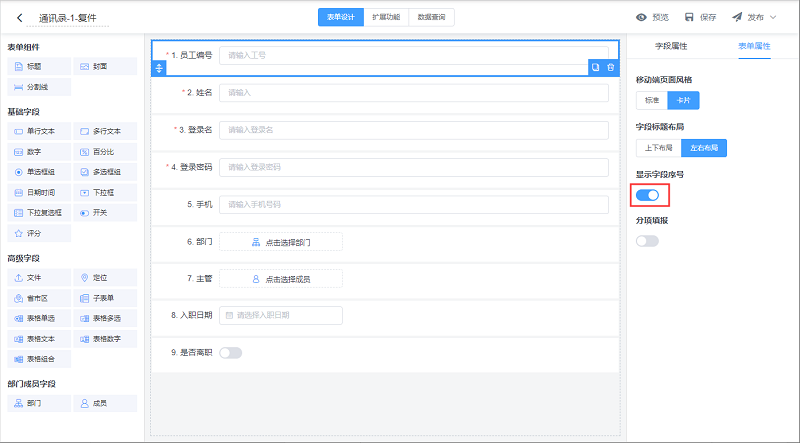The image size is (800, 443).
Task: Toggle the 是否离职 switch in form
Action: click(230, 352)
